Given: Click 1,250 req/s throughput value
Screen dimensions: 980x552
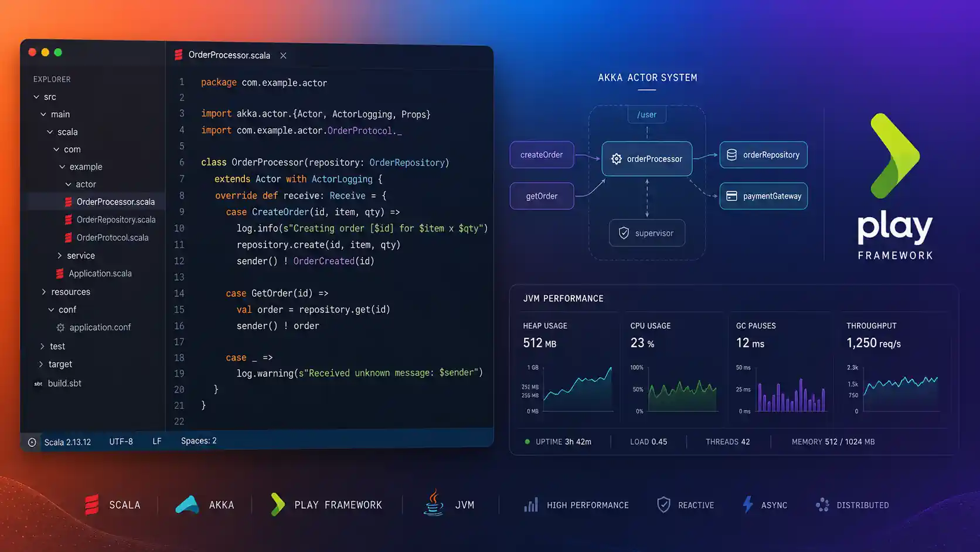Looking at the screenshot, I should coord(873,343).
